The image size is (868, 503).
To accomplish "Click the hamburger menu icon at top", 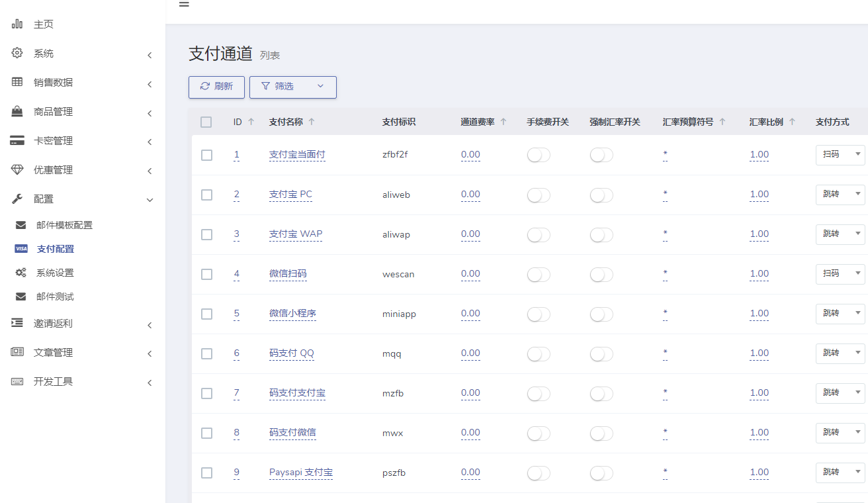I will [184, 4].
